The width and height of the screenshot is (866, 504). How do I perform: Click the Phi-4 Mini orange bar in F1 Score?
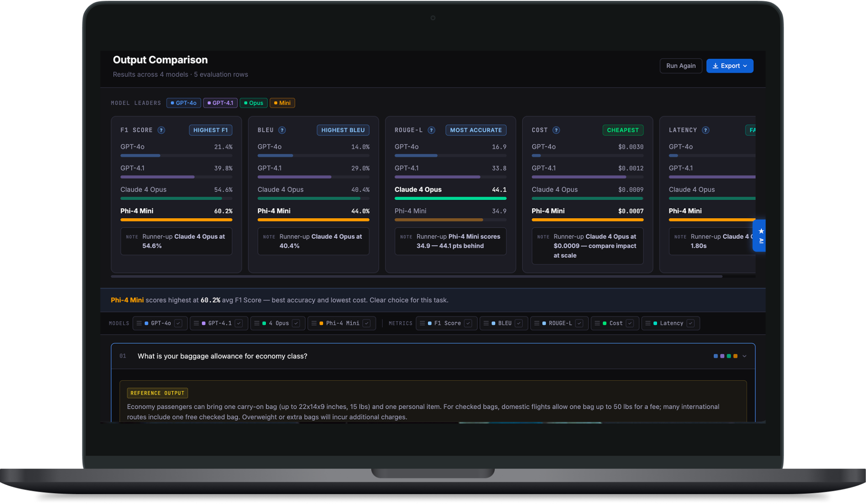pyautogui.click(x=176, y=220)
